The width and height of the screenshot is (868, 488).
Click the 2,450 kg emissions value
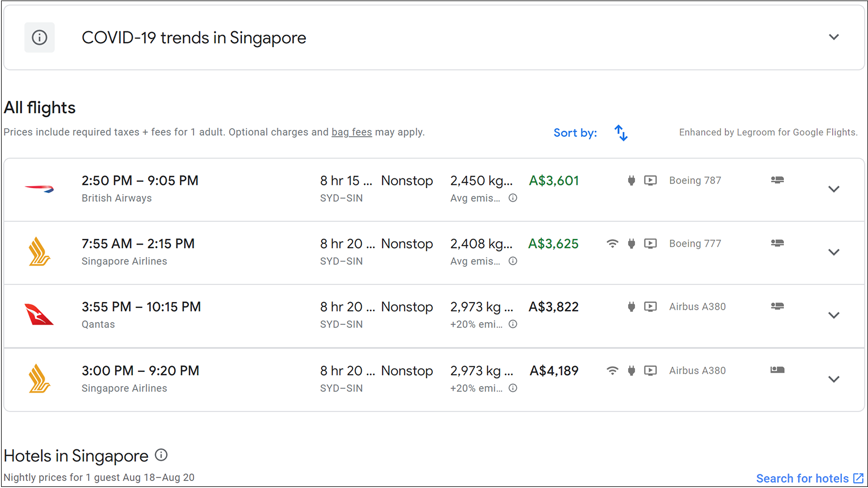coord(481,181)
